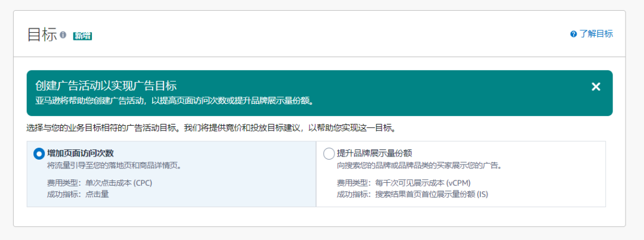
Task: Click the green 新增 badge
Action: point(82,36)
